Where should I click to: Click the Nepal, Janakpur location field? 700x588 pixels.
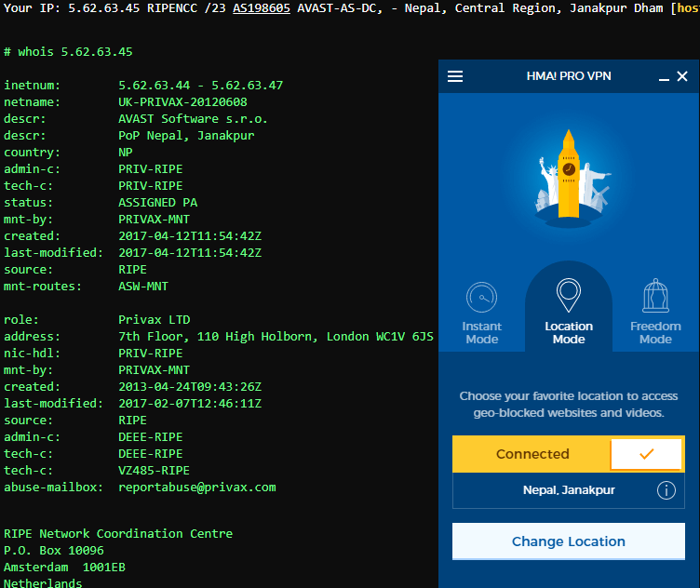point(569,490)
